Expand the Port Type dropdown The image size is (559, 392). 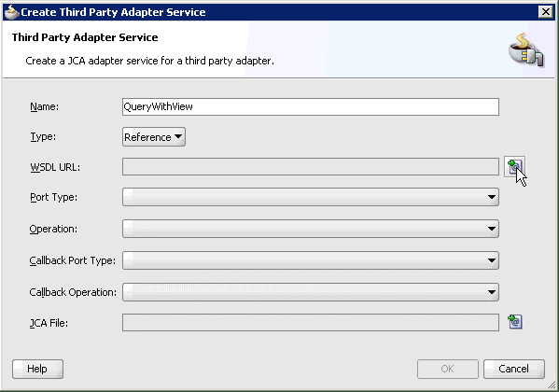point(310,197)
